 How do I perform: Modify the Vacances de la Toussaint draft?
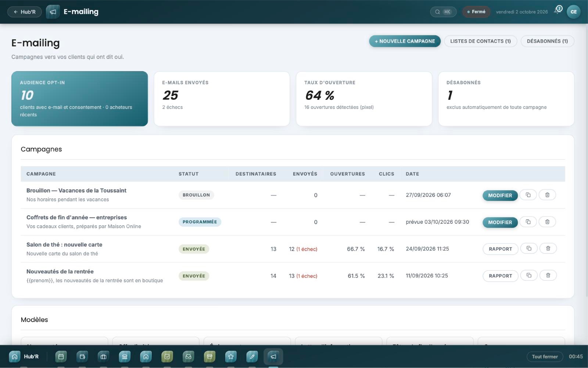(x=500, y=195)
